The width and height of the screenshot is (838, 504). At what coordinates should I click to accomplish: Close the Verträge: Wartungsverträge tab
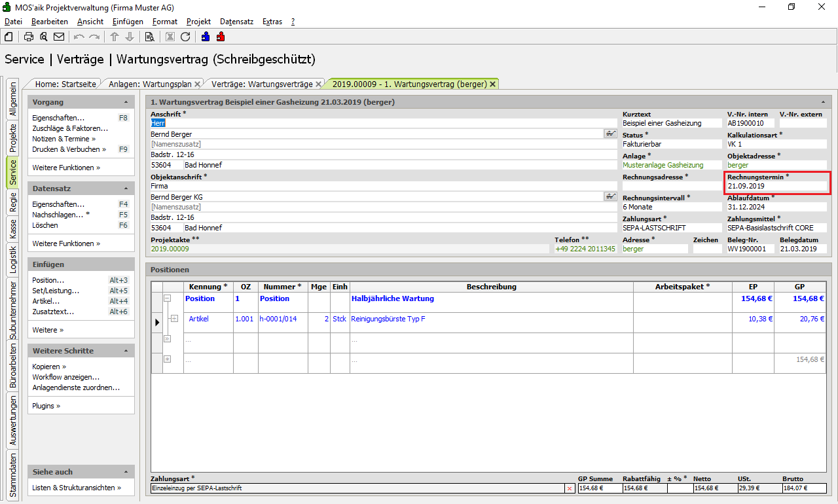pos(319,84)
